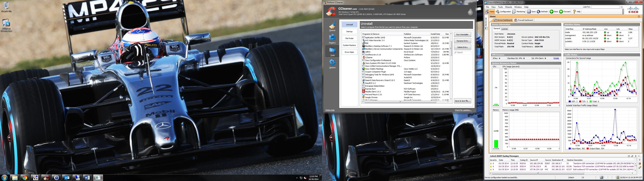Image resolution: width=644 pixels, height=181 pixels.
Task: Click the Go button next to Look For
Action: [622, 7]
